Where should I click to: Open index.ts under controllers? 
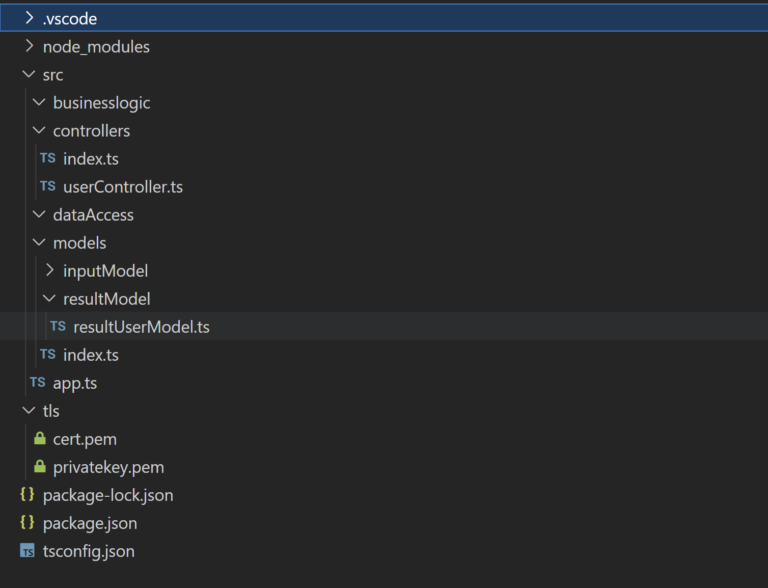91,159
